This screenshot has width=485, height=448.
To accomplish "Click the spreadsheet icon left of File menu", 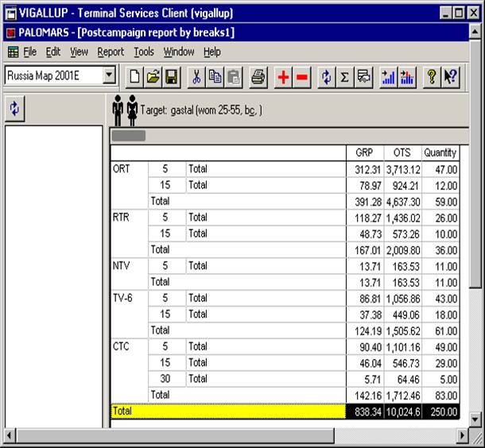I will click(13, 52).
